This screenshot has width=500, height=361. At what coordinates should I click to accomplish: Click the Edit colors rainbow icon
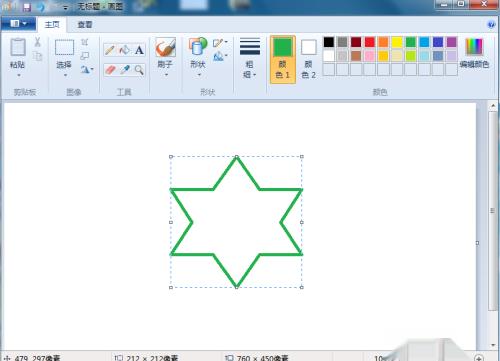474,47
